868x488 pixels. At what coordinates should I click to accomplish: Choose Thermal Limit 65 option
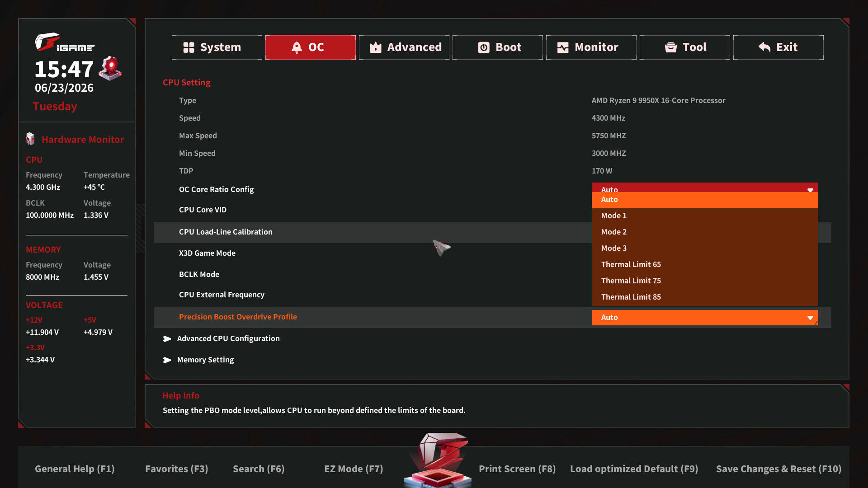point(705,265)
